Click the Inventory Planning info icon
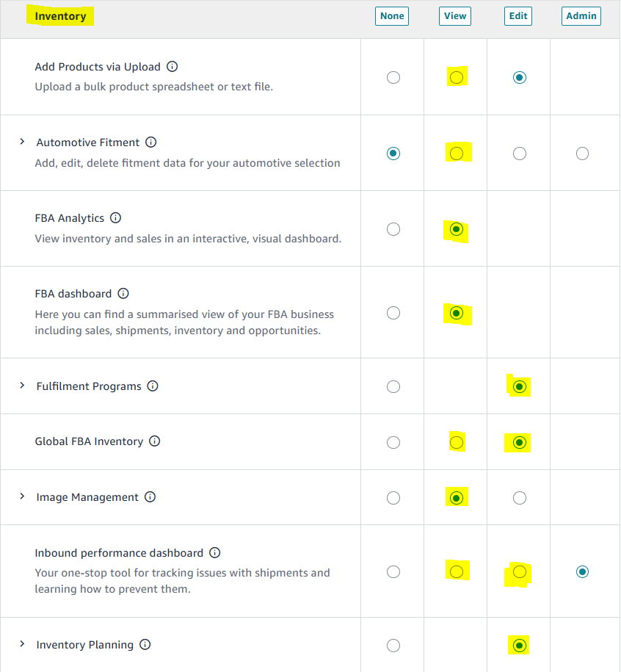 145,645
